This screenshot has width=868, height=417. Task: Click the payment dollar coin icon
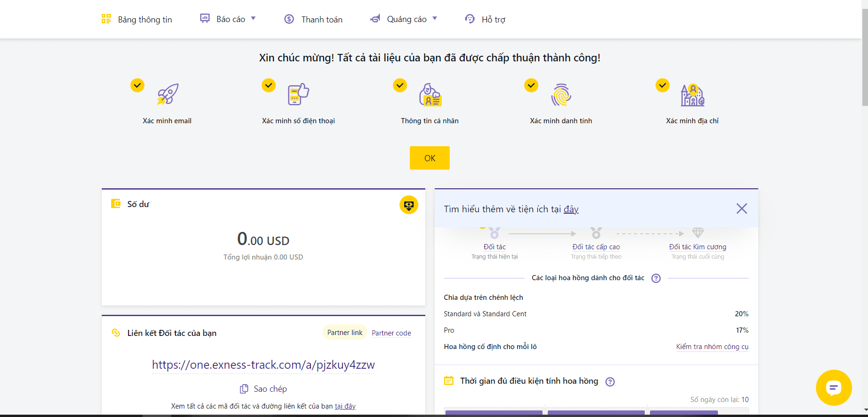[x=289, y=19]
